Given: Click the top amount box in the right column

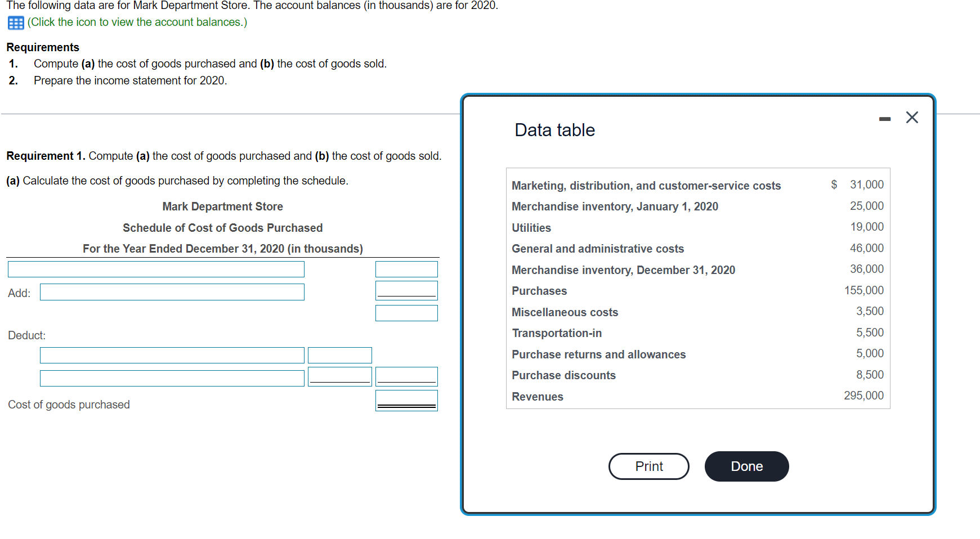Looking at the screenshot, I should tap(406, 269).
